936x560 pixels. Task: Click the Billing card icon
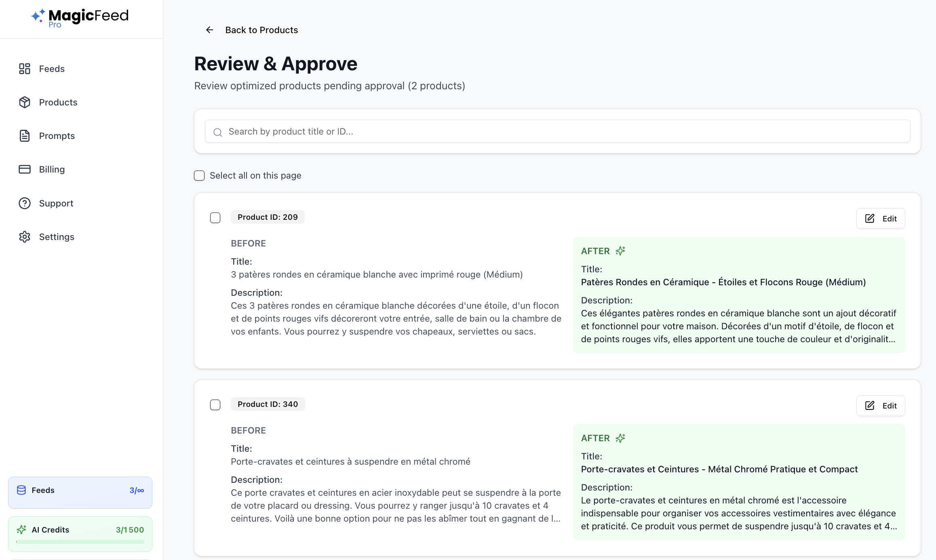coord(25,169)
